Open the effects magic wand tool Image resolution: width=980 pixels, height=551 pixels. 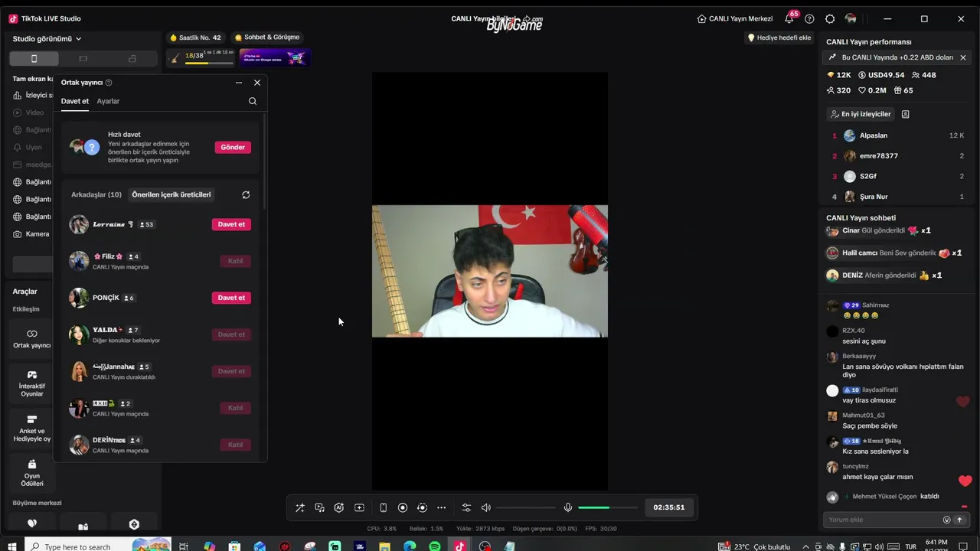pos(300,507)
